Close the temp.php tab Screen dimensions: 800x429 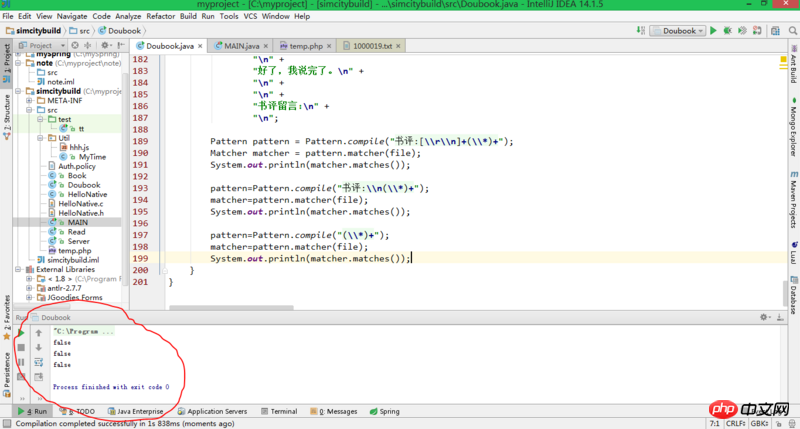(329, 46)
